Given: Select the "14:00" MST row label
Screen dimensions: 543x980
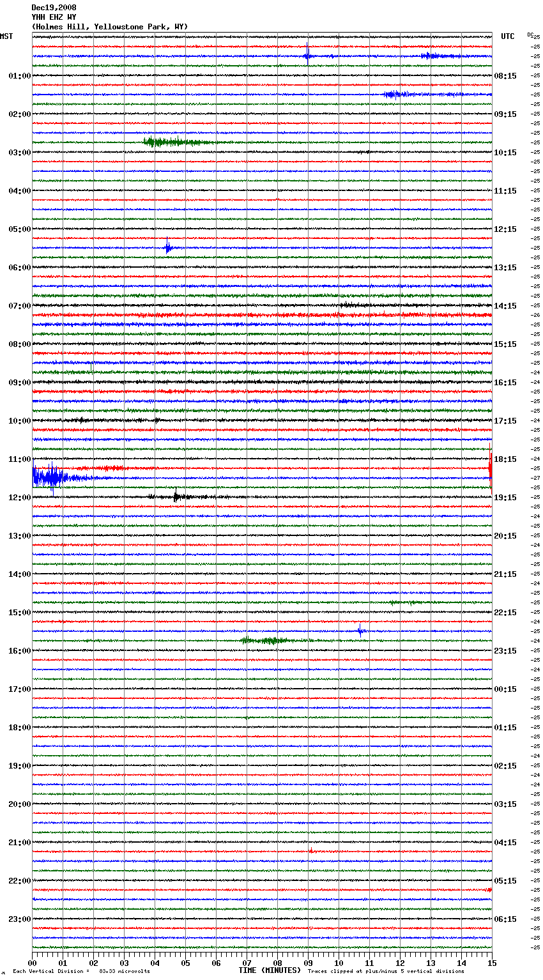Looking at the screenshot, I should coord(19,574).
